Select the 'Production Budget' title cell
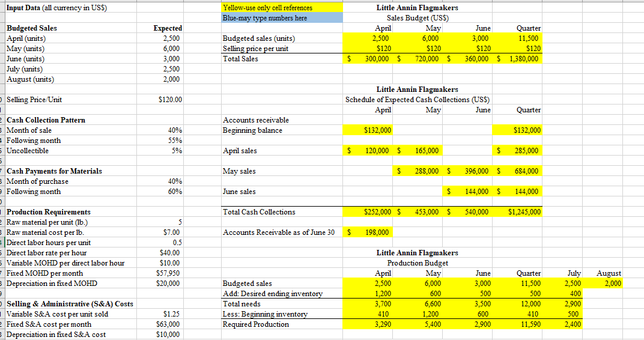 (418, 263)
